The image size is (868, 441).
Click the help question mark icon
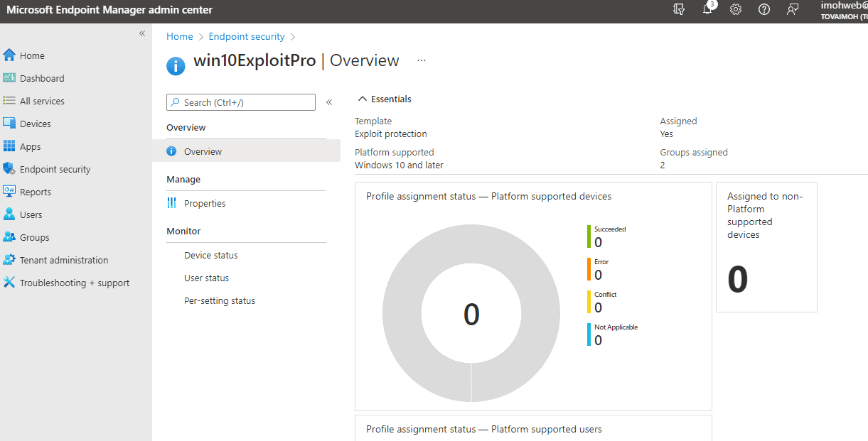click(x=764, y=9)
